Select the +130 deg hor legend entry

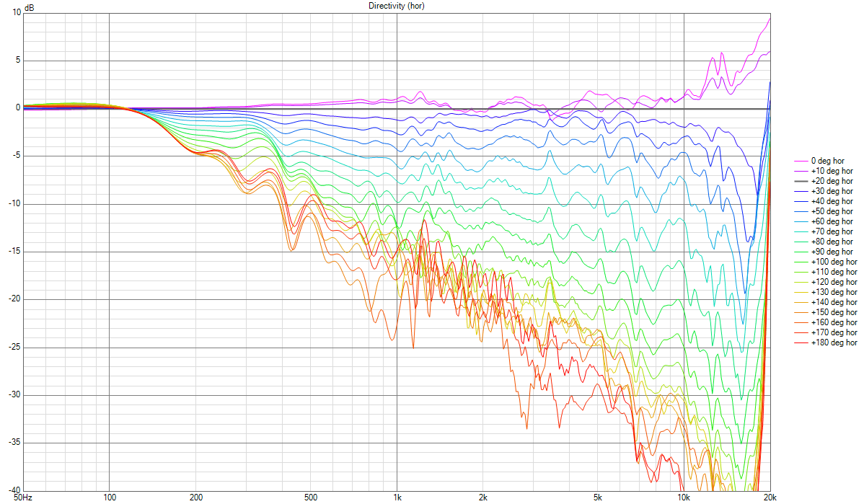click(x=826, y=292)
